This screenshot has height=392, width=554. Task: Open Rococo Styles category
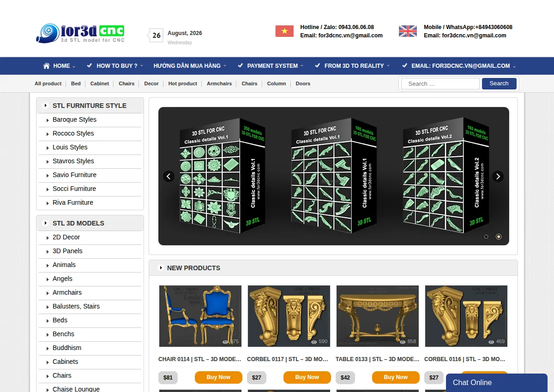point(73,133)
